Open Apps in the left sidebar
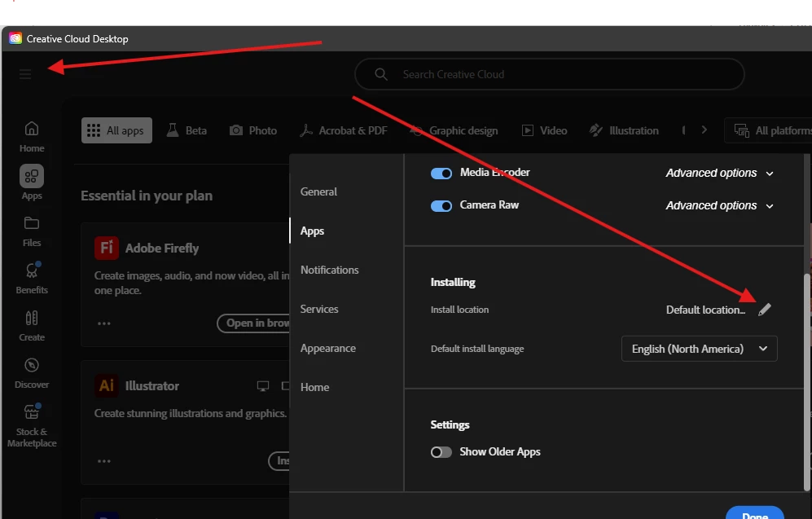Image resolution: width=812 pixels, height=519 pixels. point(32,183)
